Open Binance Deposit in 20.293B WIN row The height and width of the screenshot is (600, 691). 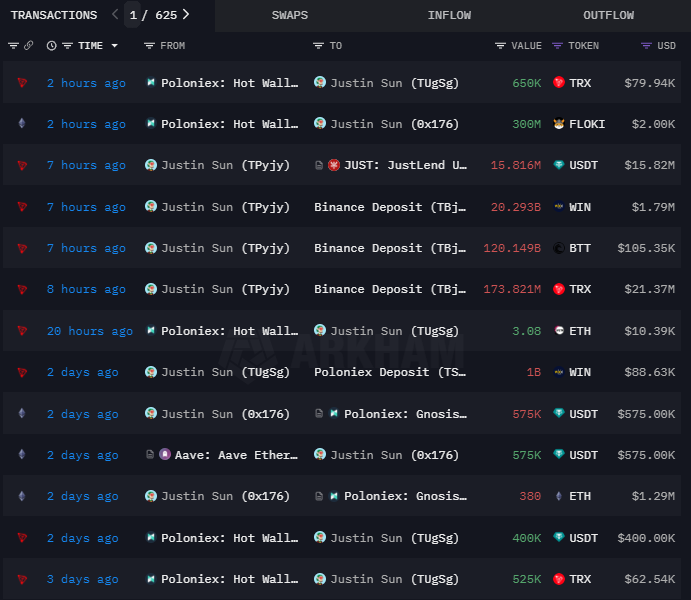click(x=390, y=207)
